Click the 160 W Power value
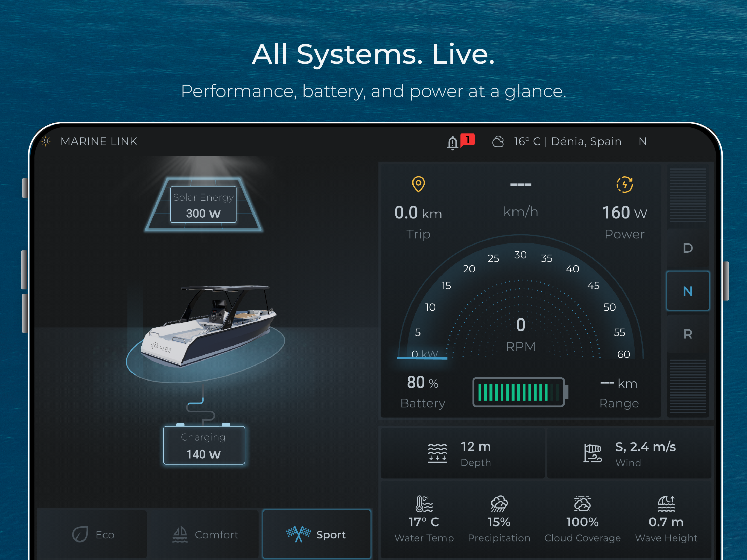Image resolution: width=747 pixels, height=560 pixels. [625, 213]
